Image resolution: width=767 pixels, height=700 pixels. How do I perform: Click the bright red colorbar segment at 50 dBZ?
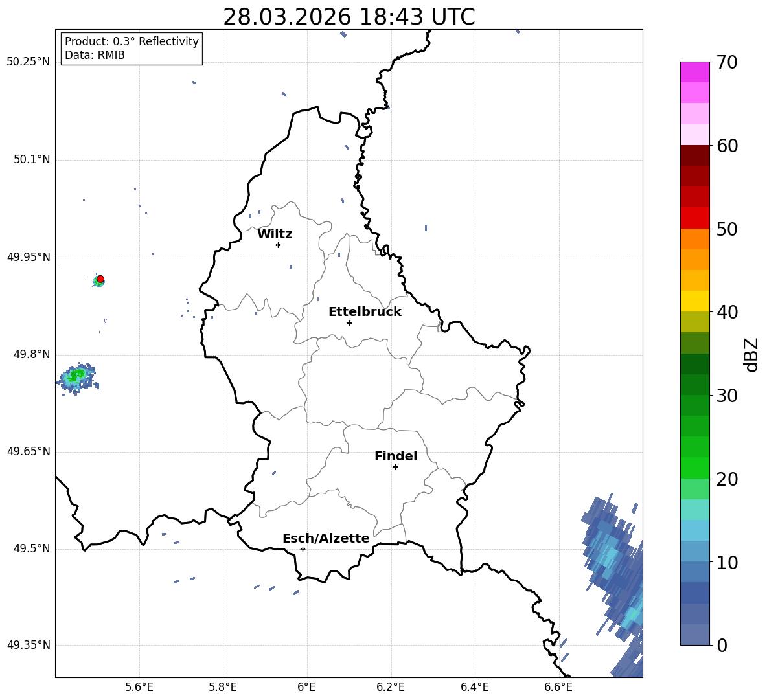coord(694,218)
